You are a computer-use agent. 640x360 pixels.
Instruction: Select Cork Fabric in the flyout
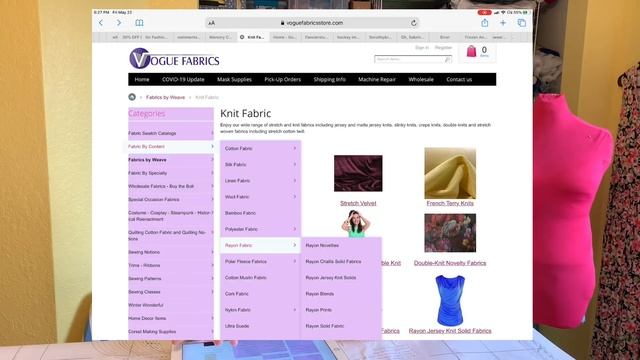236,294
